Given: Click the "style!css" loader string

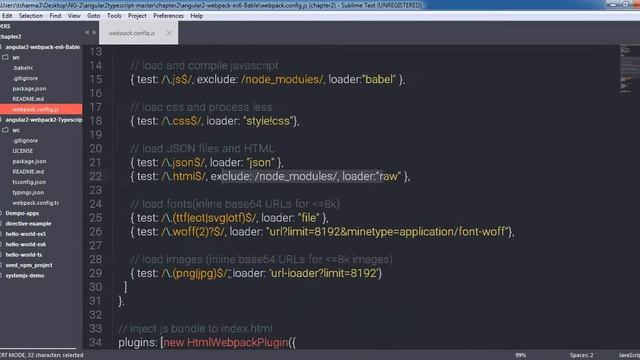Looking at the screenshot, I should point(268,121).
